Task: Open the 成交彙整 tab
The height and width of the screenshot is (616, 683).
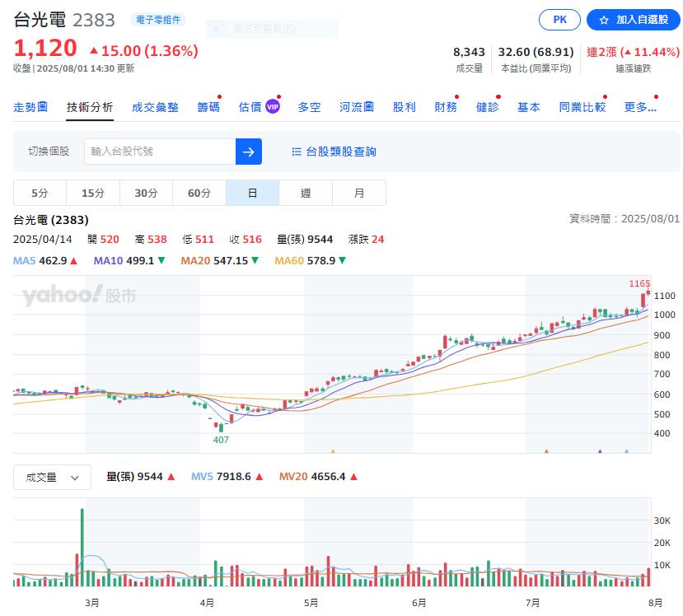Action: [x=155, y=107]
